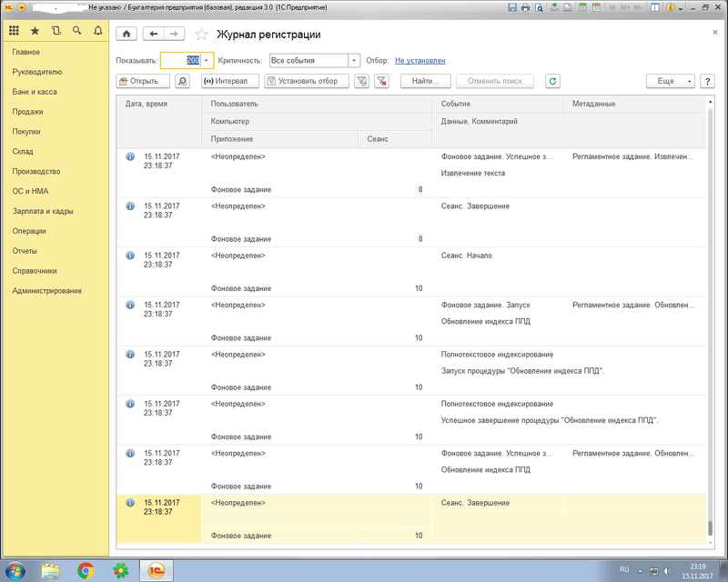Screen dimensions: 728x582
Task: Expand the Показывать count dropdown
Action: tap(207, 61)
